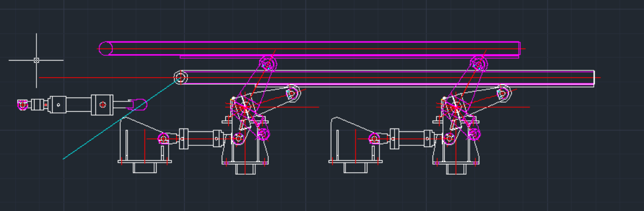644x211 pixels.
Task: Select the right end cap of the long white beam
Action: 594,78
